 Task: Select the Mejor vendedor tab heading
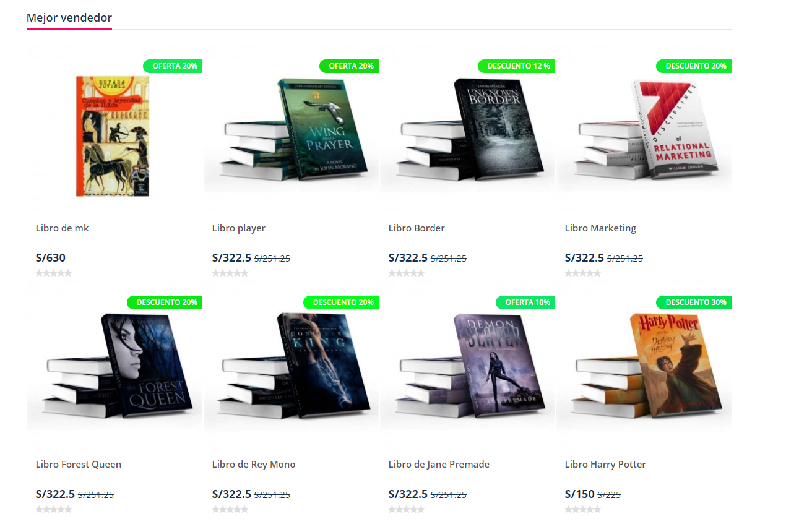(69, 17)
